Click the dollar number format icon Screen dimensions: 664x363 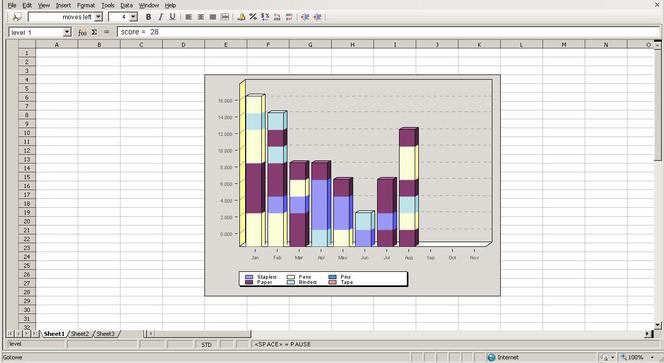click(x=265, y=17)
